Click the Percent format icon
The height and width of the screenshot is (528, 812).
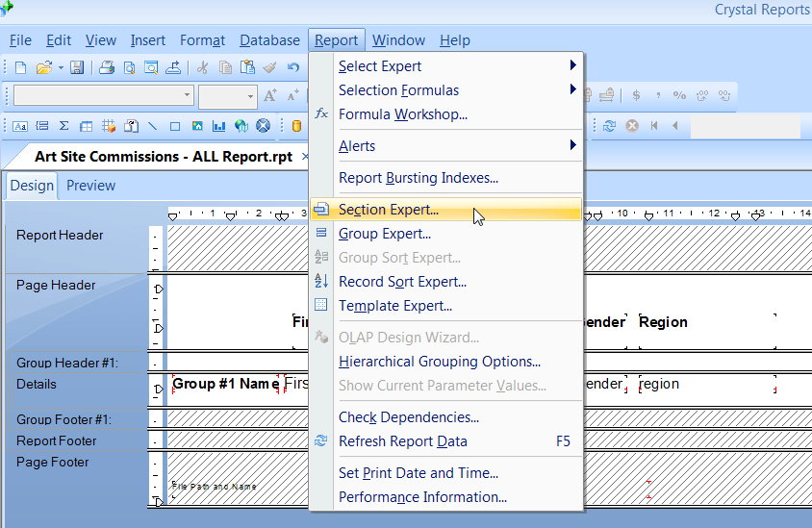pos(679,95)
